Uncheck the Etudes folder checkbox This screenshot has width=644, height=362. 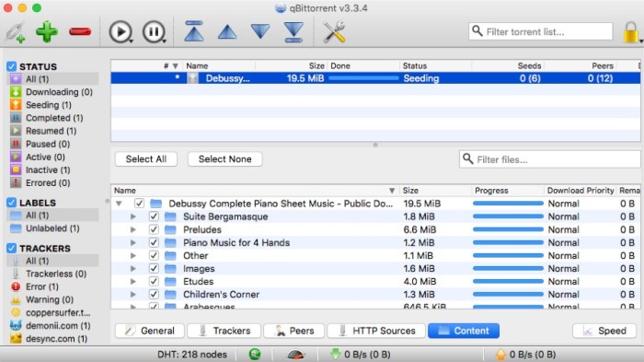[x=154, y=281]
